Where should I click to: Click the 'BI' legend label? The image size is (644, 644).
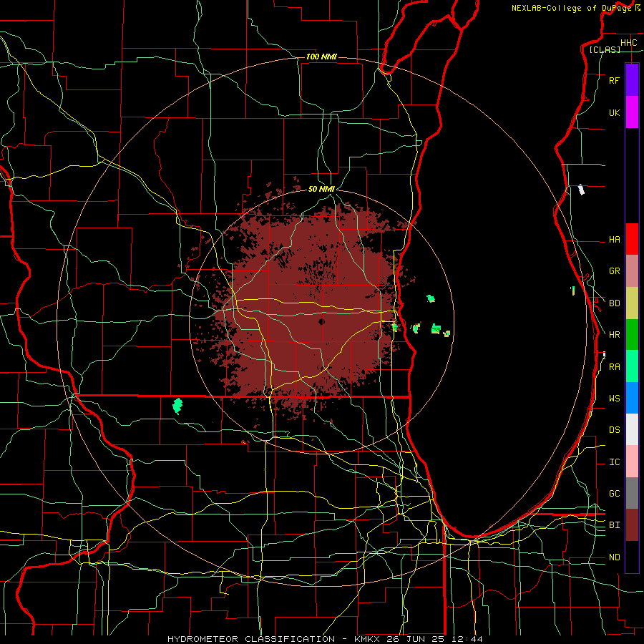[614, 525]
